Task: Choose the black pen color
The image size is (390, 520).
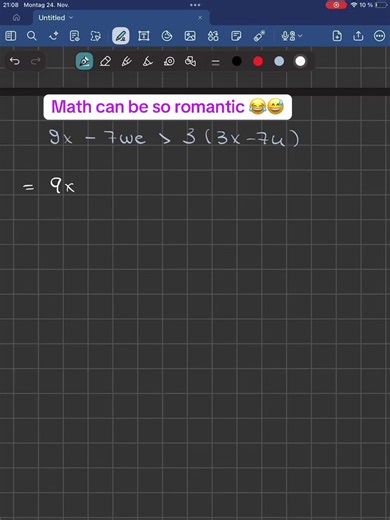Action: click(237, 61)
